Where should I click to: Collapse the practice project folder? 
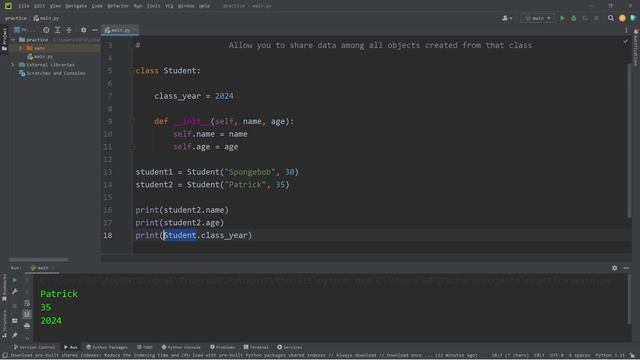[13, 40]
